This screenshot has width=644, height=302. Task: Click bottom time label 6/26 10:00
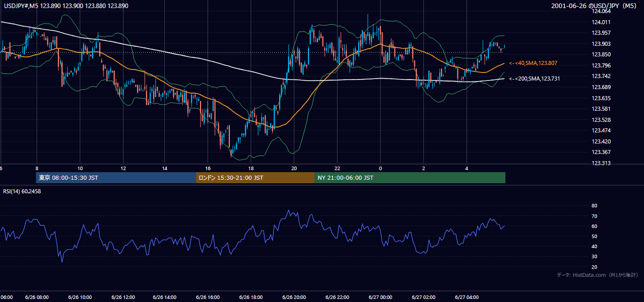tap(81, 297)
